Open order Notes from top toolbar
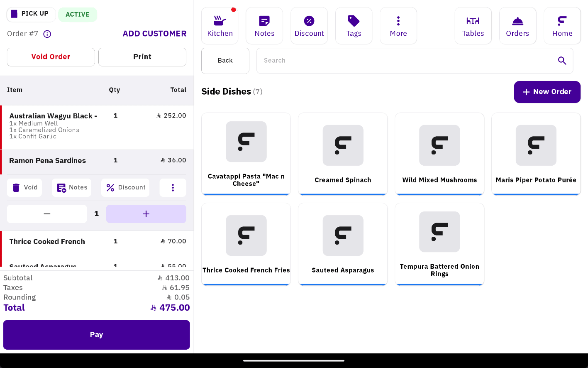 pos(264,26)
